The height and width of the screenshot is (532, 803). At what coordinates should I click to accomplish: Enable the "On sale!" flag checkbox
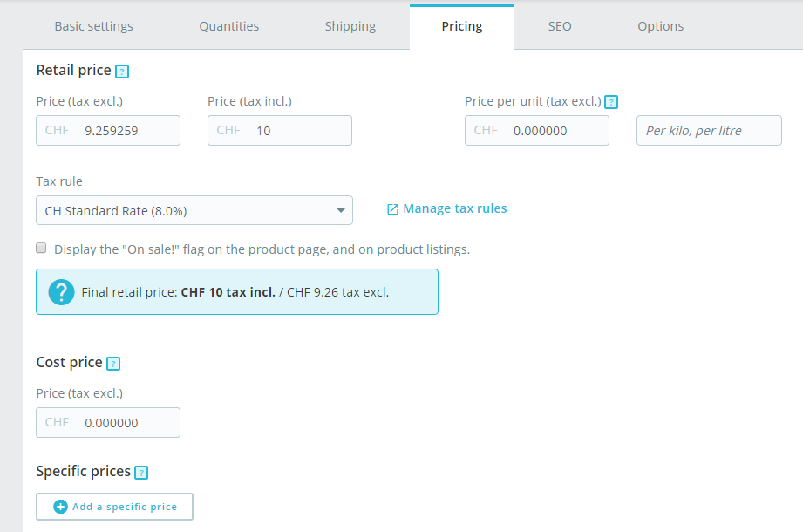click(41, 249)
